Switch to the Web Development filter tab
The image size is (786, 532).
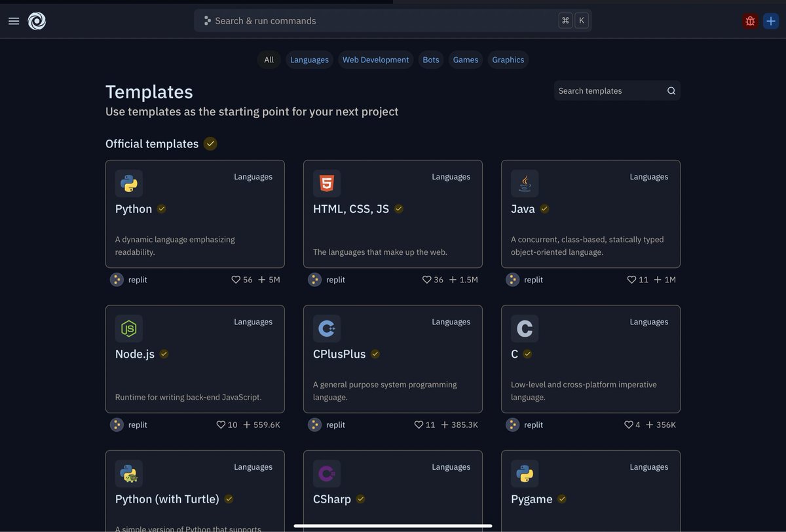pos(375,60)
